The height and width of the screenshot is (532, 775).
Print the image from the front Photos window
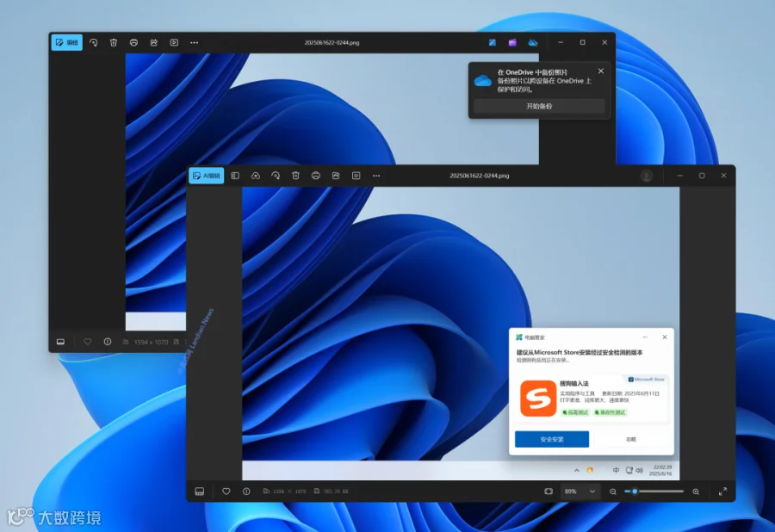316,176
